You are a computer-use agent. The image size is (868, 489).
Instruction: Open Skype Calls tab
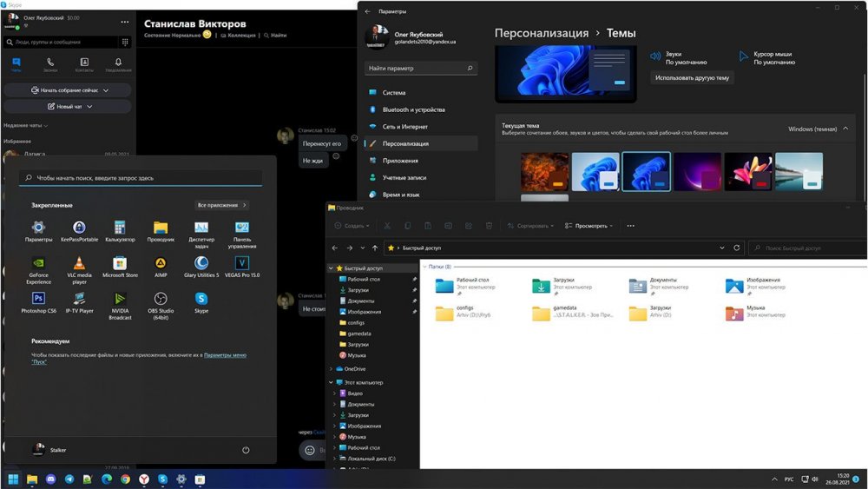50,63
